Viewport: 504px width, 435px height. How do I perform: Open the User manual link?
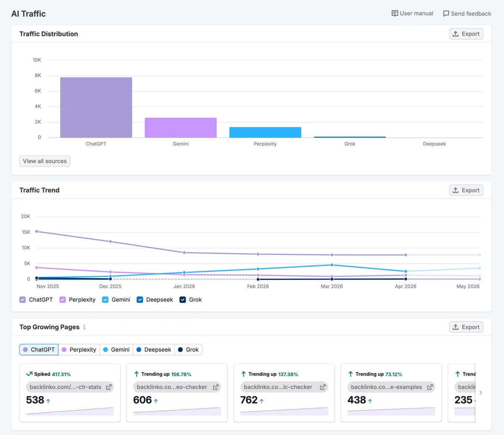pyautogui.click(x=412, y=13)
